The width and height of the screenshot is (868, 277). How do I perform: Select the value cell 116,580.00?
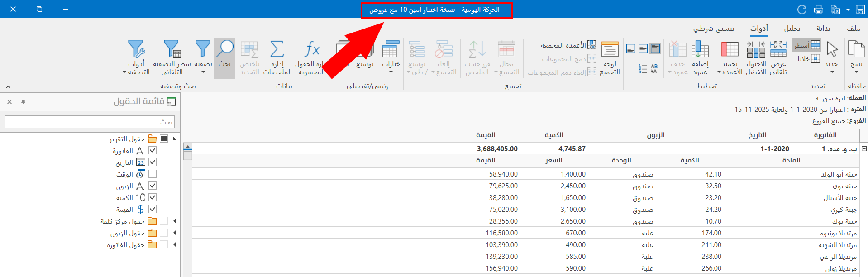[x=486, y=233]
